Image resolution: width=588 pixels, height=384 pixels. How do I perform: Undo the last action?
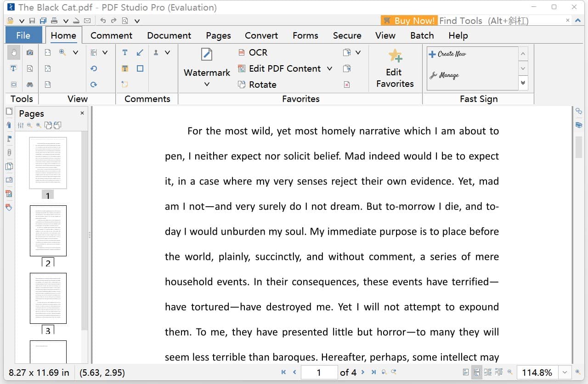103,21
